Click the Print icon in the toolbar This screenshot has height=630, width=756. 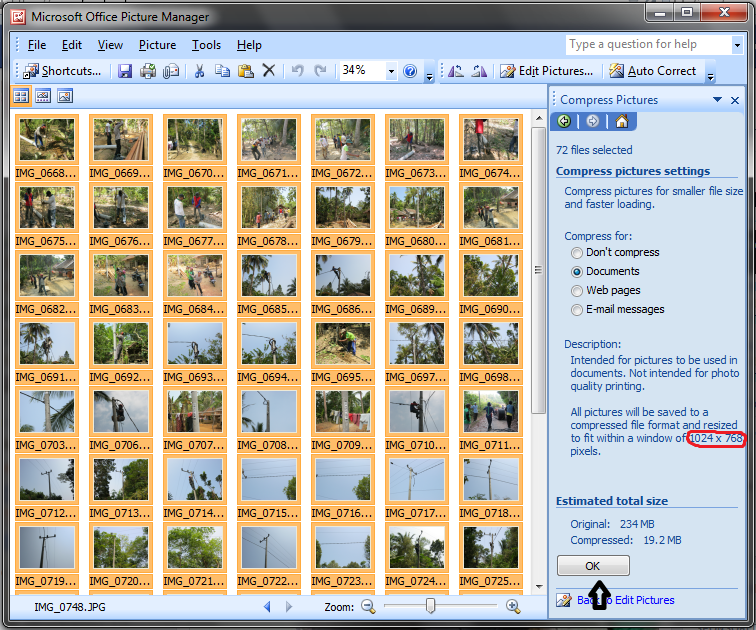pos(148,71)
